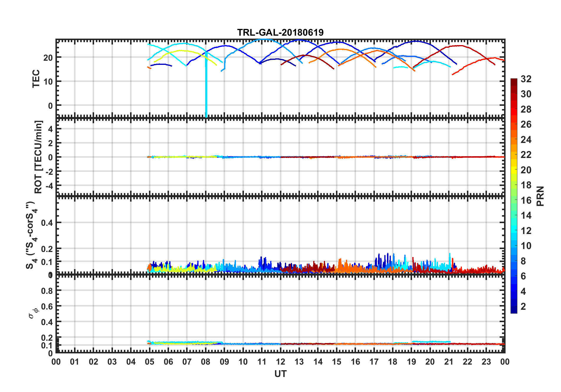Select the PRN colorbar tick value 20
This screenshot has height=392, width=561.
coord(526,170)
